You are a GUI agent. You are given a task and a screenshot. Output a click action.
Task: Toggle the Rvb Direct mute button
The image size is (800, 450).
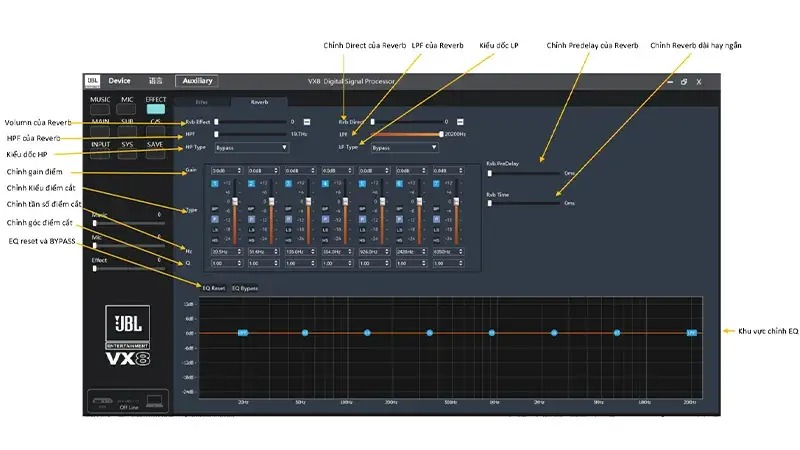pos(461,121)
